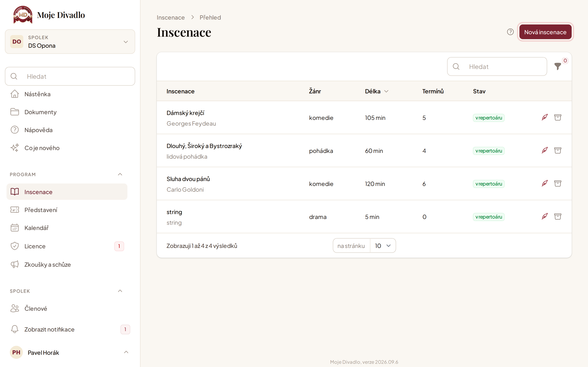The image size is (588, 367).
Task: Click the edit feather icon for the string row
Action: tap(545, 217)
